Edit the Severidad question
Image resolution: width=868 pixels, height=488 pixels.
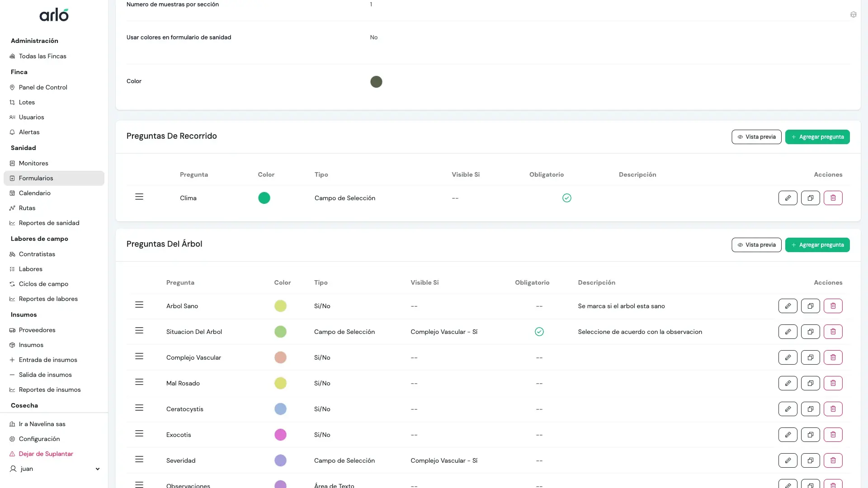[x=788, y=460]
